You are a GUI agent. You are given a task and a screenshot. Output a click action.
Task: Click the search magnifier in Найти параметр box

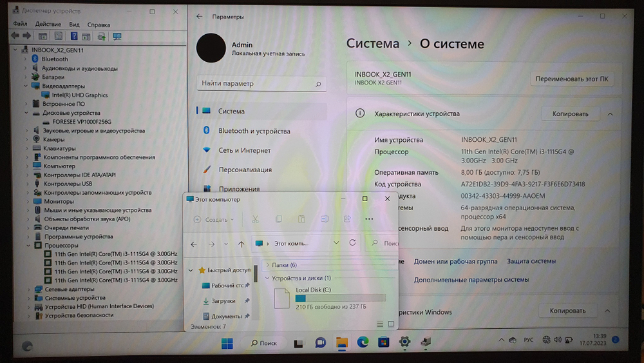[318, 84]
